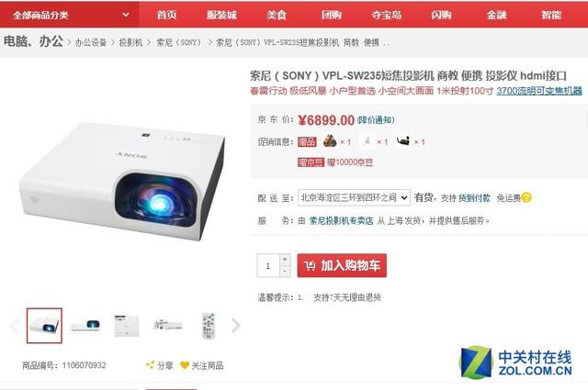Click the share icon next to 分享
The height and width of the screenshot is (390, 588).
click(x=150, y=365)
